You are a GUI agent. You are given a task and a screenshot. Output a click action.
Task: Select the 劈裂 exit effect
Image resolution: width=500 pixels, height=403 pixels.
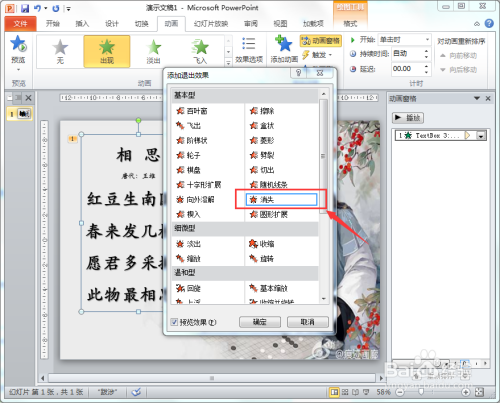[262, 155]
